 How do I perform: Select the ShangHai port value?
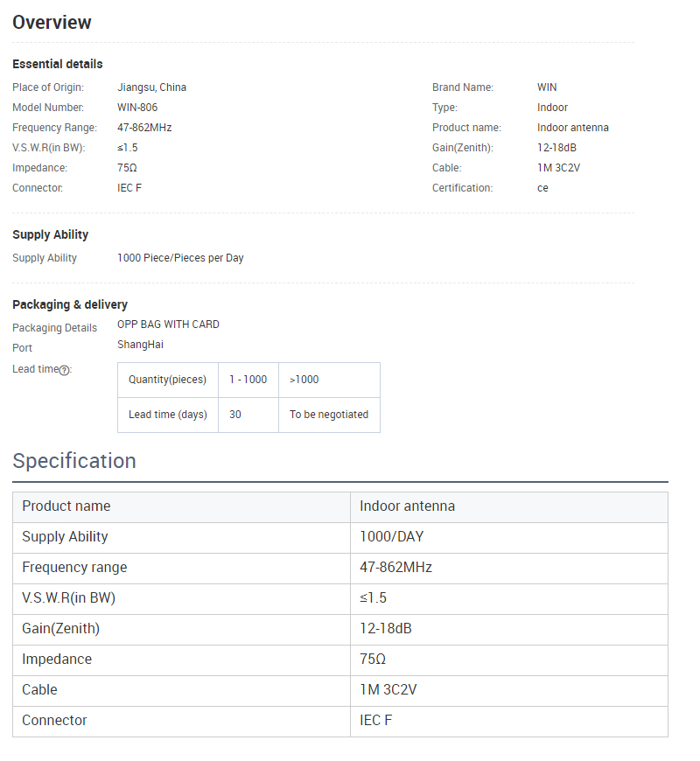point(140,345)
